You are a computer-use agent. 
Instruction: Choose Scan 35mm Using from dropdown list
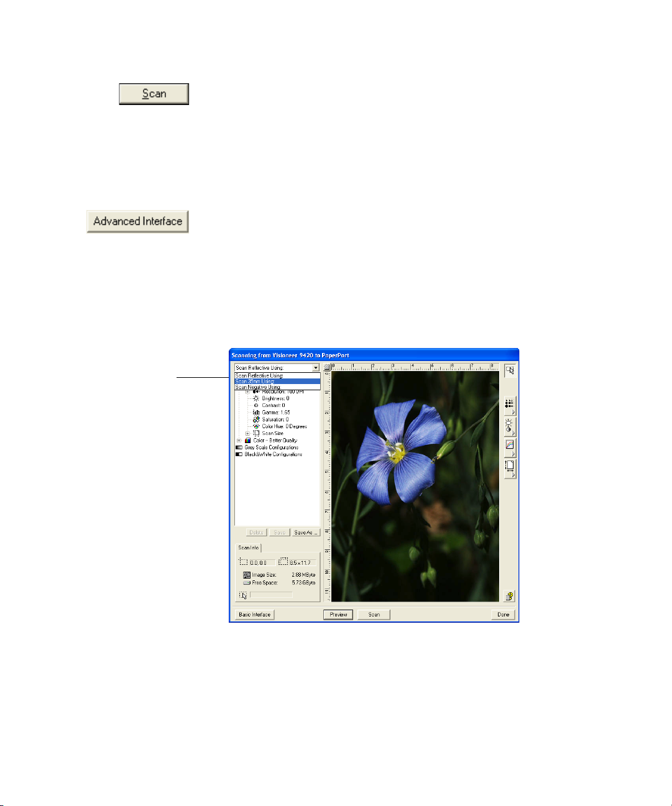coord(277,381)
